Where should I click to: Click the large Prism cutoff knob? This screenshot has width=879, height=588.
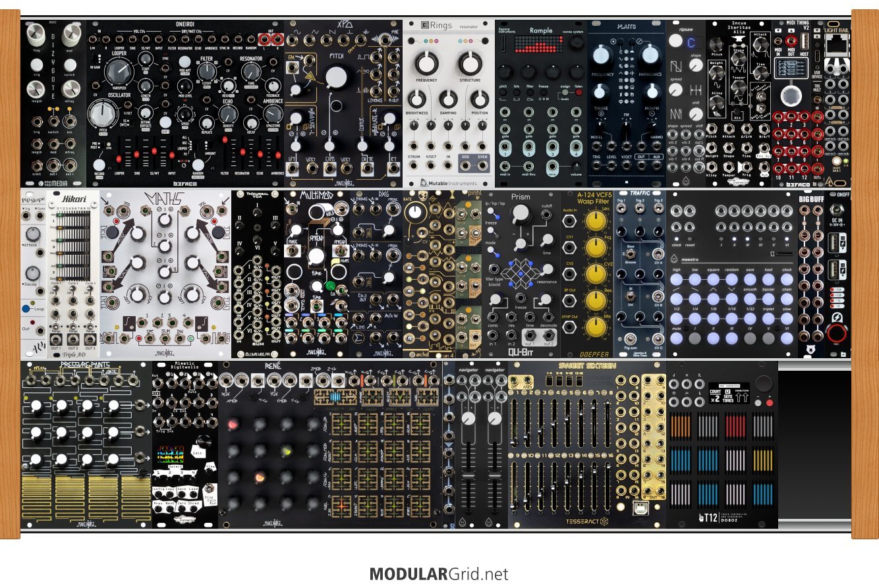[x=521, y=213]
